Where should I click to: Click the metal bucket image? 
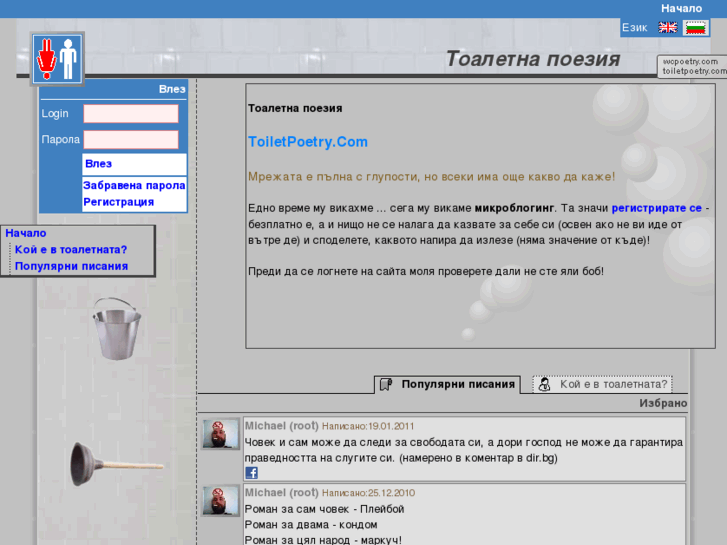[x=117, y=328]
